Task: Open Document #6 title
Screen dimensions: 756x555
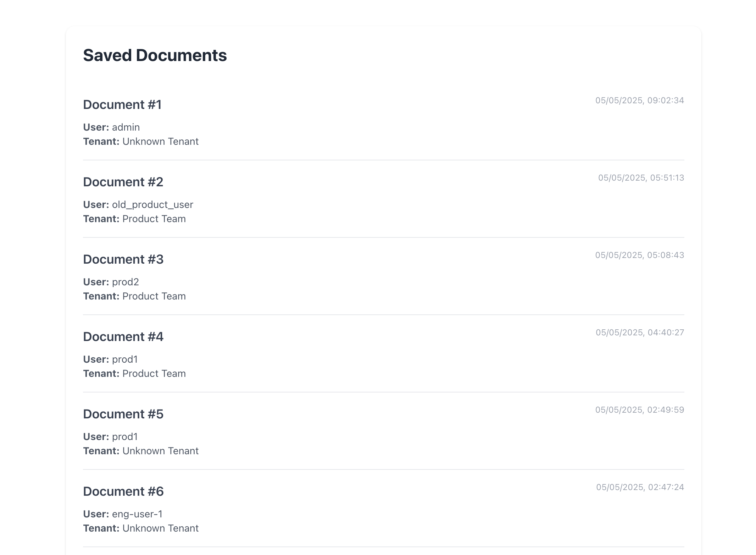Action: point(123,491)
